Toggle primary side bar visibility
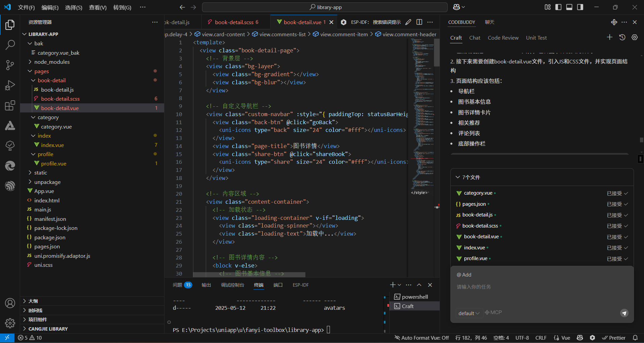The height and width of the screenshot is (343, 644). coord(558,7)
